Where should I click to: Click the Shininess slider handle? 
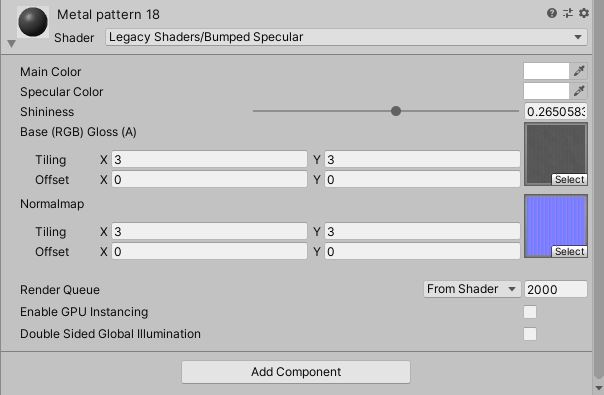click(x=396, y=111)
